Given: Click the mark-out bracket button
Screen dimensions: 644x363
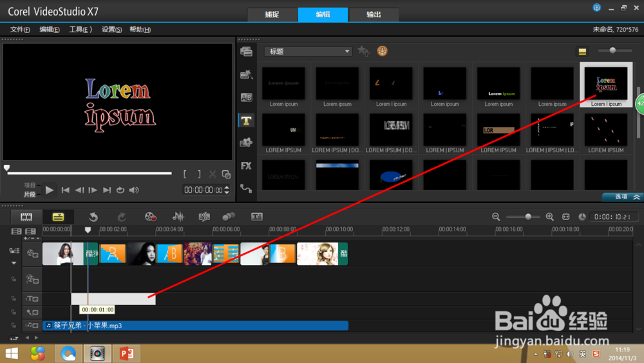Looking at the screenshot, I should [x=199, y=174].
